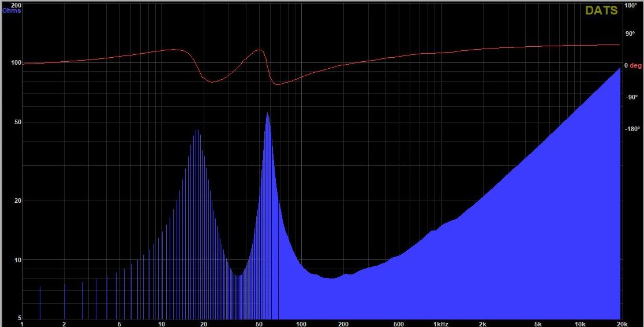Click the 100 frequency axis label
The image size is (644, 327).
click(x=301, y=324)
